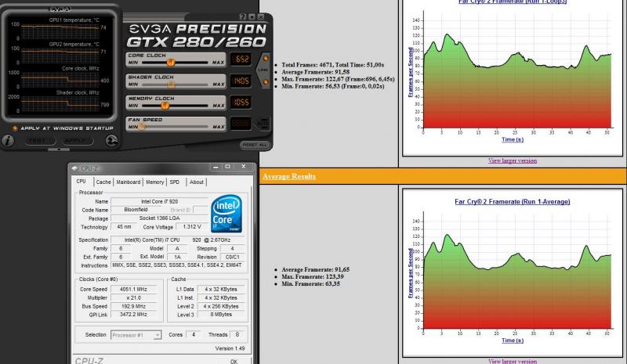Screen dimensions: 627x364
Task: Switch to the SPD tab in CPU-Z
Action: coord(175,182)
